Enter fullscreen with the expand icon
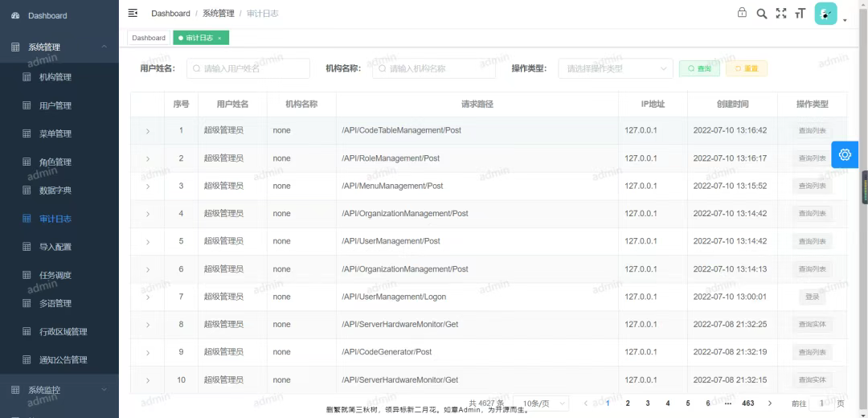Screen dimensions: 868x418 (x=781, y=14)
